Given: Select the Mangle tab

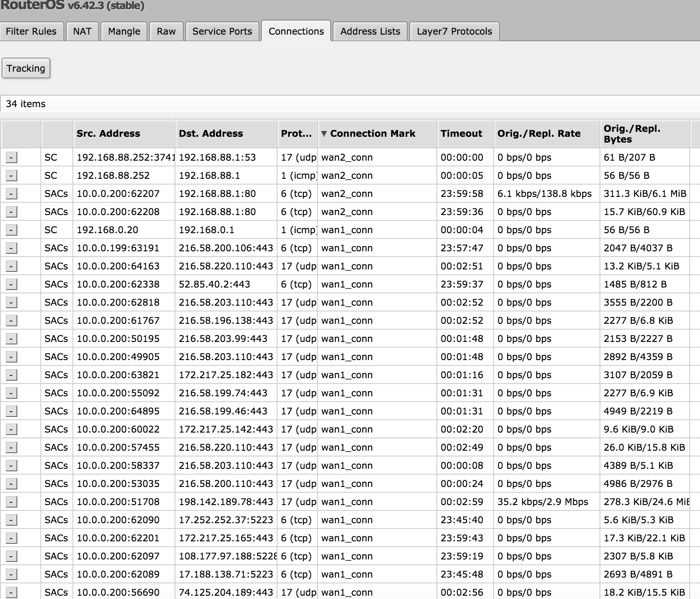Looking at the screenshot, I should pos(124,31).
